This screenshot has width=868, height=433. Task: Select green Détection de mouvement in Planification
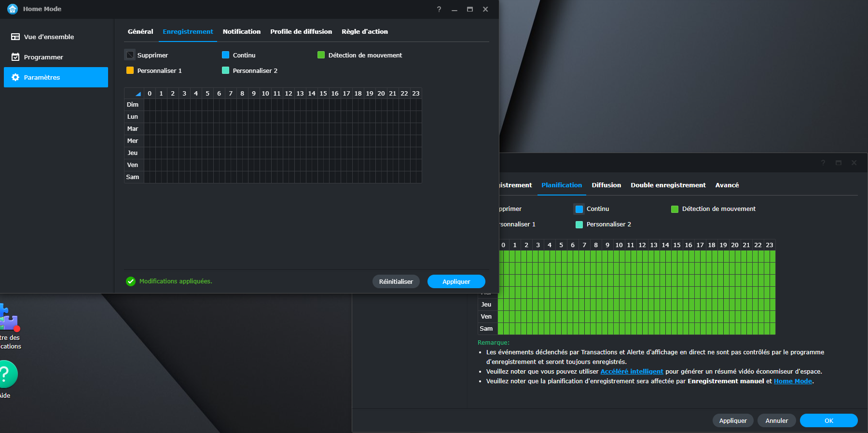pyautogui.click(x=675, y=209)
